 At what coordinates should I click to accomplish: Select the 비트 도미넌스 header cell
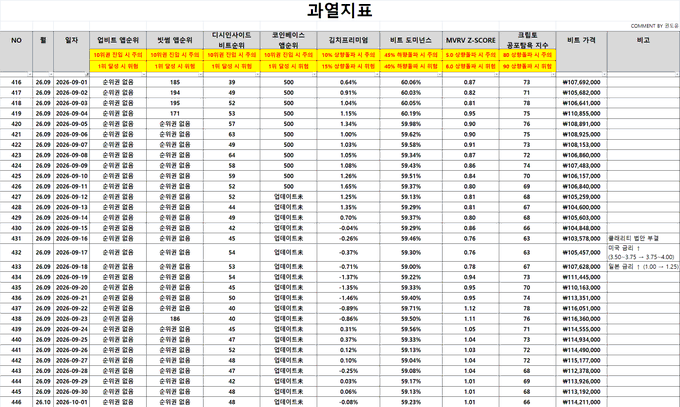pyautogui.click(x=411, y=40)
